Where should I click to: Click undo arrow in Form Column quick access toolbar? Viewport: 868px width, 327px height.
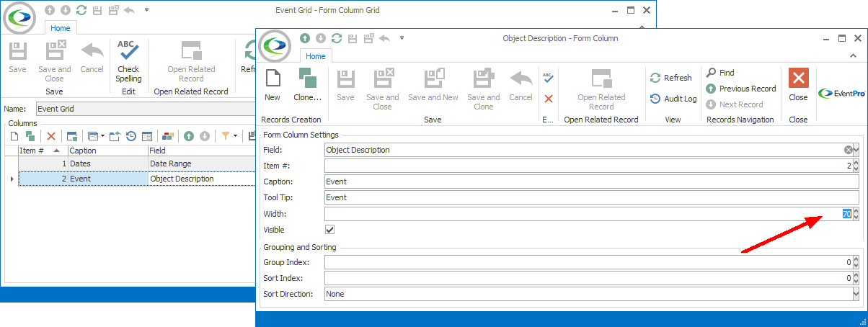pyautogui.click(x=386, y=38)
